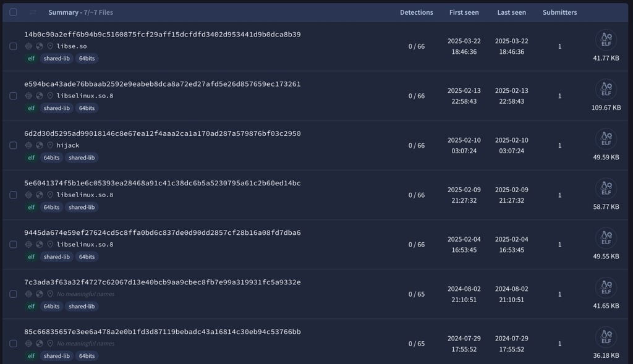Click the ELF file icon beside the 49.55 KB size
Image resolution: width=633 pixels, height=364 pixels.
(x=606, y=239)
